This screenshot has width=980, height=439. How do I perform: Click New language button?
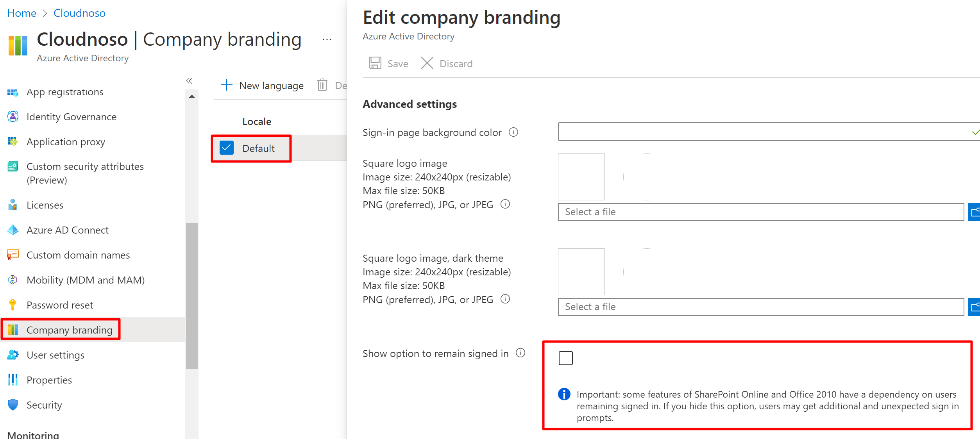pyautogui.click(x=262, y=85)
